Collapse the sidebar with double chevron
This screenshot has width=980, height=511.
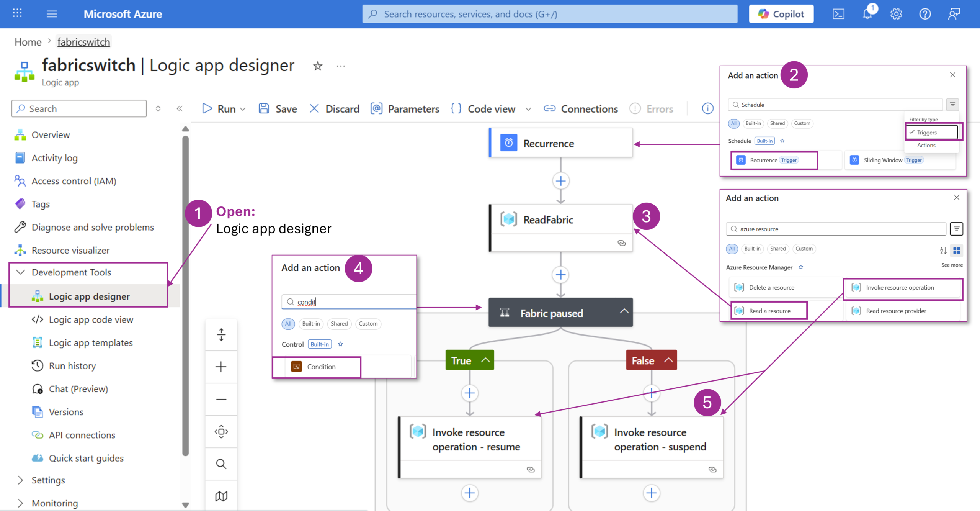pyautogui.click(x=179, y=108)
